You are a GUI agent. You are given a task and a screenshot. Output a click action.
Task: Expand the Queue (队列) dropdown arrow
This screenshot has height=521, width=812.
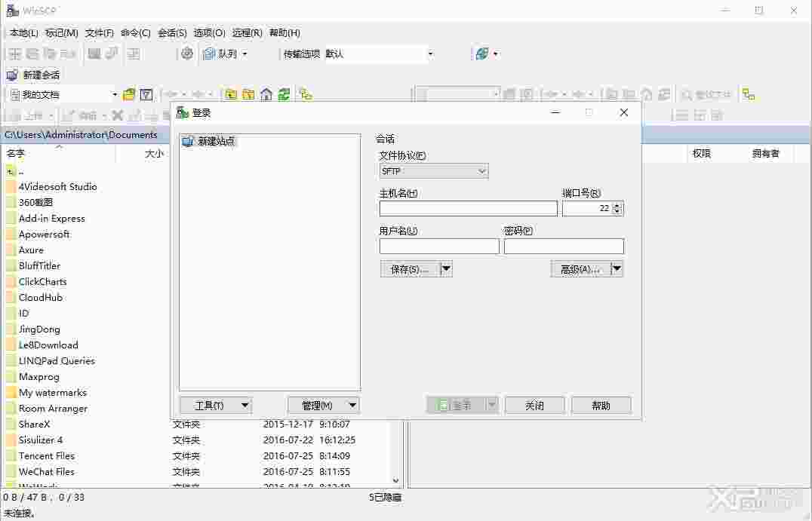[245, 54]
